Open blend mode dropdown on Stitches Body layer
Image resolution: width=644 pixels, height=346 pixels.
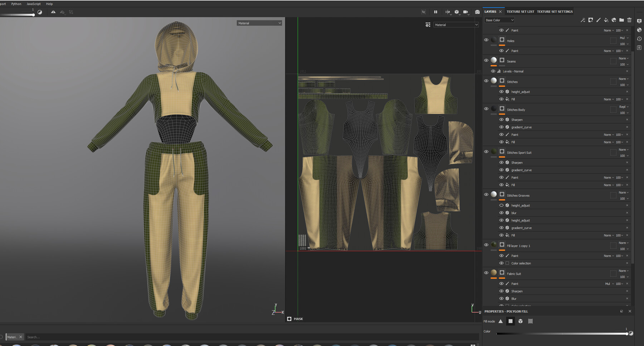(623, 106)
